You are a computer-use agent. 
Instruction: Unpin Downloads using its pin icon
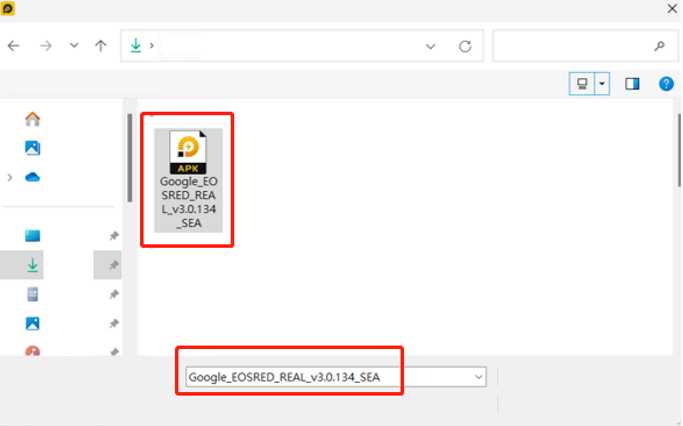pyautogui.click(x=114, y=265)
